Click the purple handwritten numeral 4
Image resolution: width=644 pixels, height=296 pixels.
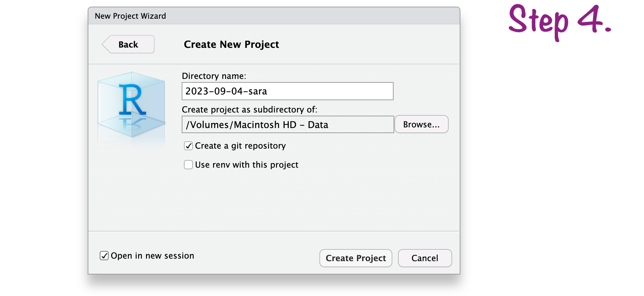[x=590, y=19]
